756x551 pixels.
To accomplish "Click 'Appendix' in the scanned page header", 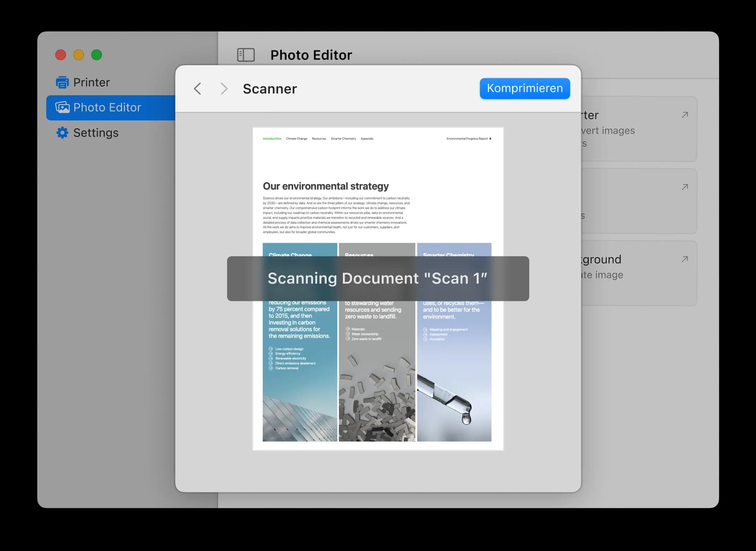I will [367, 139].
